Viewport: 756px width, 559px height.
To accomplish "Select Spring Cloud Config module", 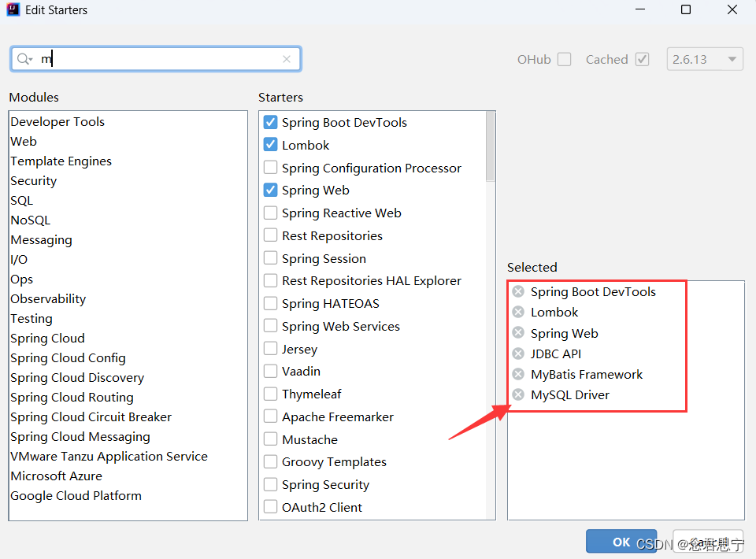I will click(68, 358).
